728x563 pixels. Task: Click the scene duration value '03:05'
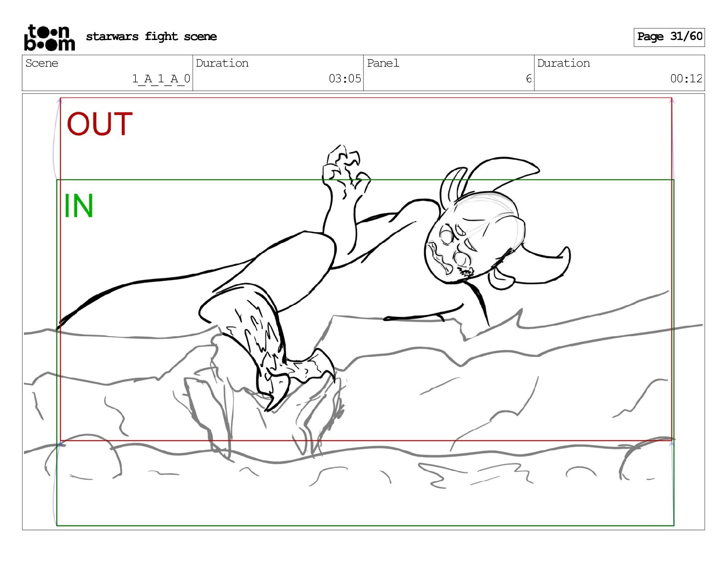click(x=345, y=79)
